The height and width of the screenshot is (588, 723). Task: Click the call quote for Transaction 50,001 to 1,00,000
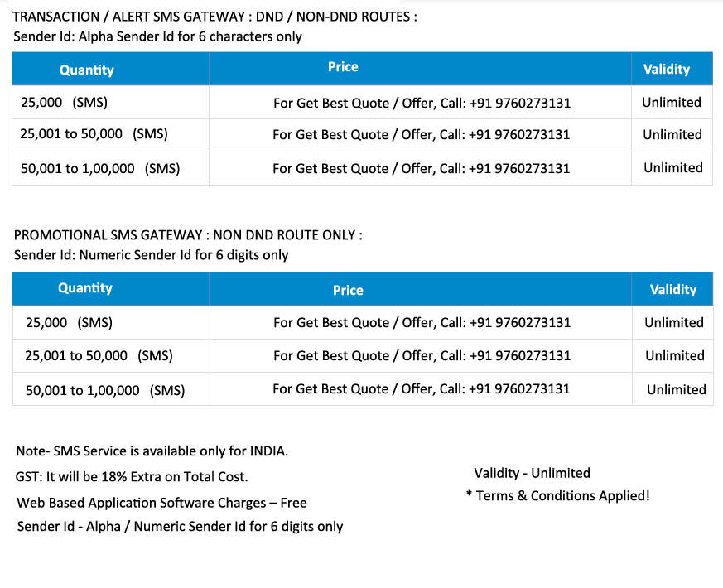pyautogui.click(x=422, y=168)
